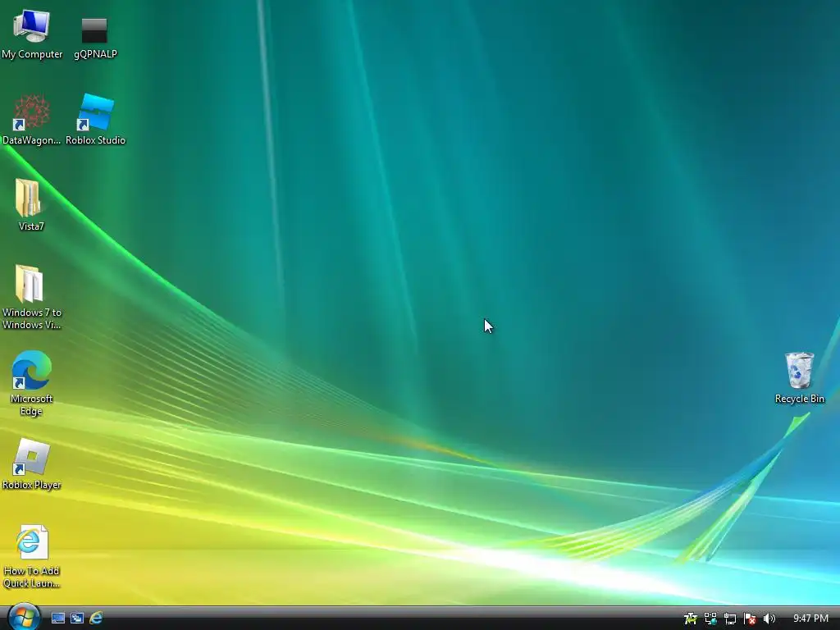This screenshot has width=840, height=630.
Task: Click Show Desktop in Quick Launch
Action: (x=58, y=619)
